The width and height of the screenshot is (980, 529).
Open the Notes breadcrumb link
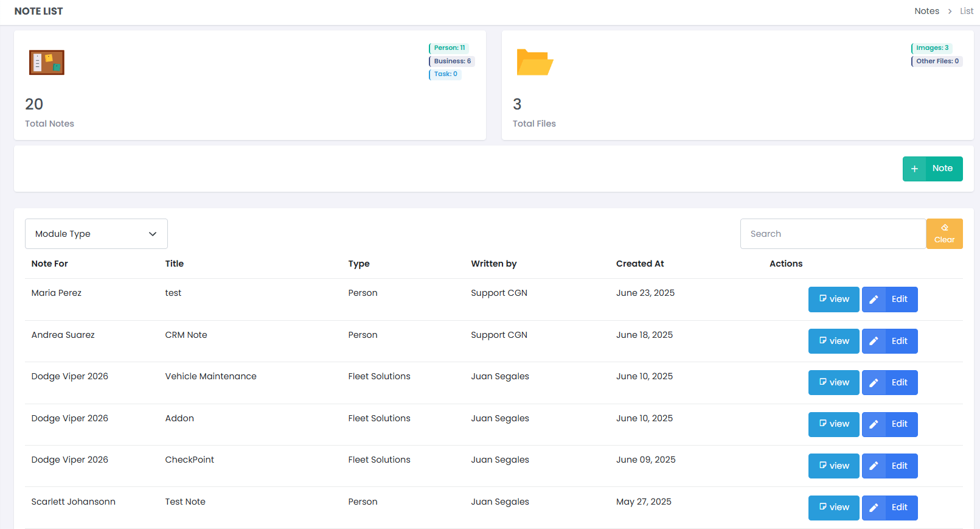pos(926,11)
